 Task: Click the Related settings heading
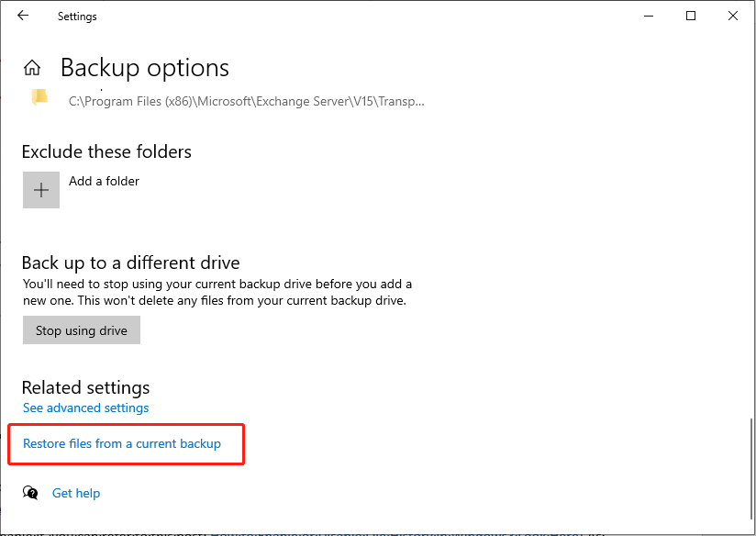(x=85, y=387)
